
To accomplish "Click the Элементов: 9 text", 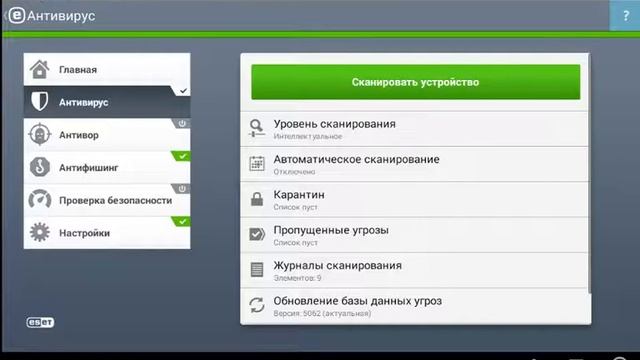I will 298,278.
